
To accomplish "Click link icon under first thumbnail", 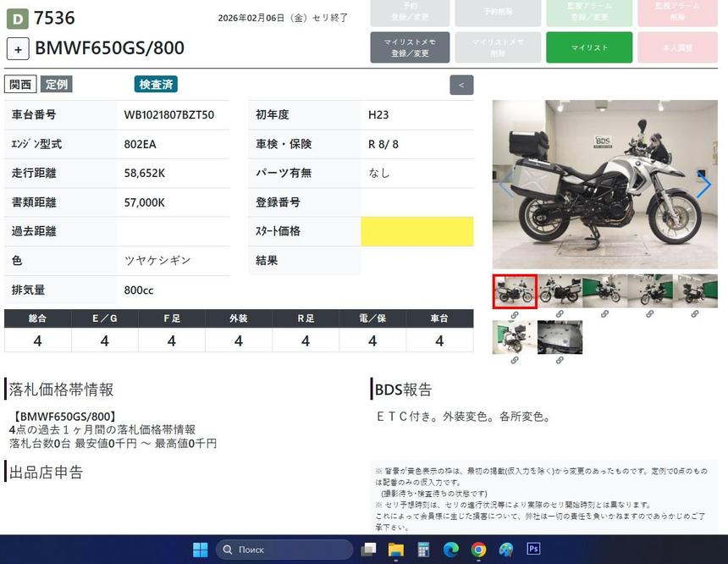I will (x=515, y=314).
